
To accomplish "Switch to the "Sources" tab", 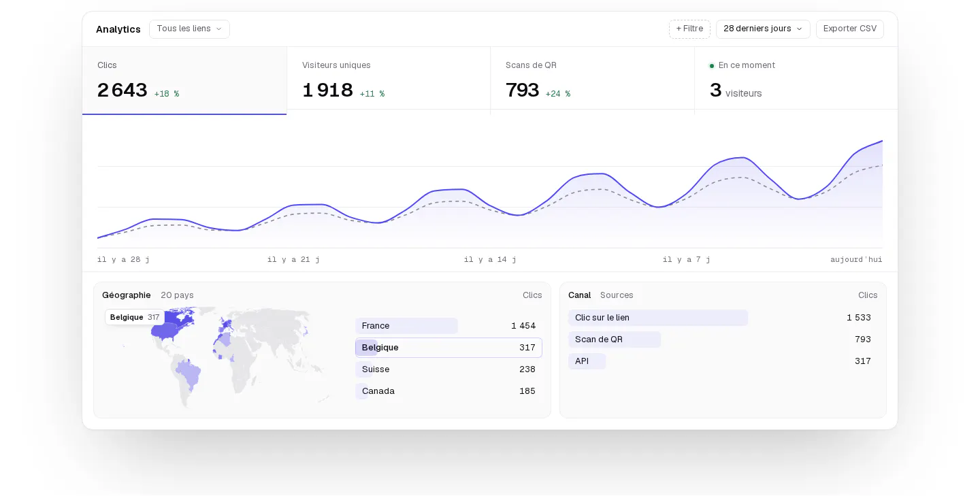I will 617,295.
